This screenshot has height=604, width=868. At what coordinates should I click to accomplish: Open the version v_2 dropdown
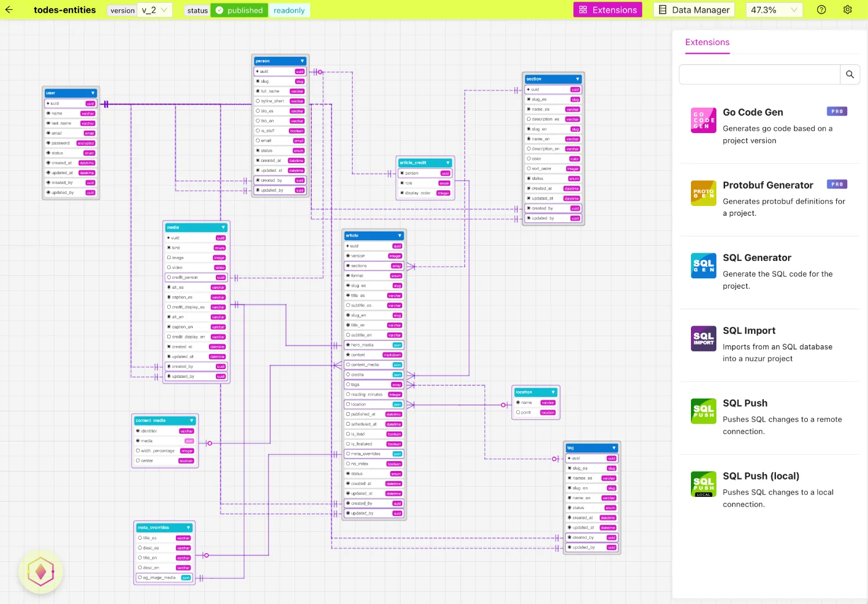pyautogui.click(x=156, y=10)
